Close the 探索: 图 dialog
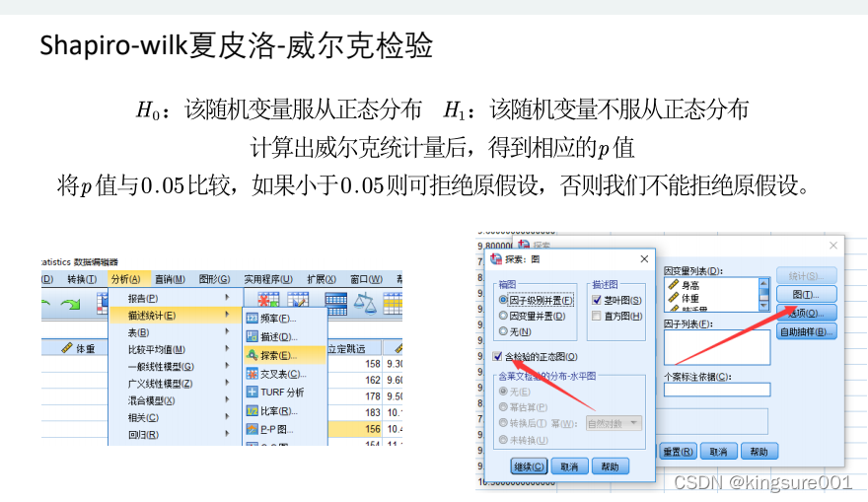 tap(644, 259)
